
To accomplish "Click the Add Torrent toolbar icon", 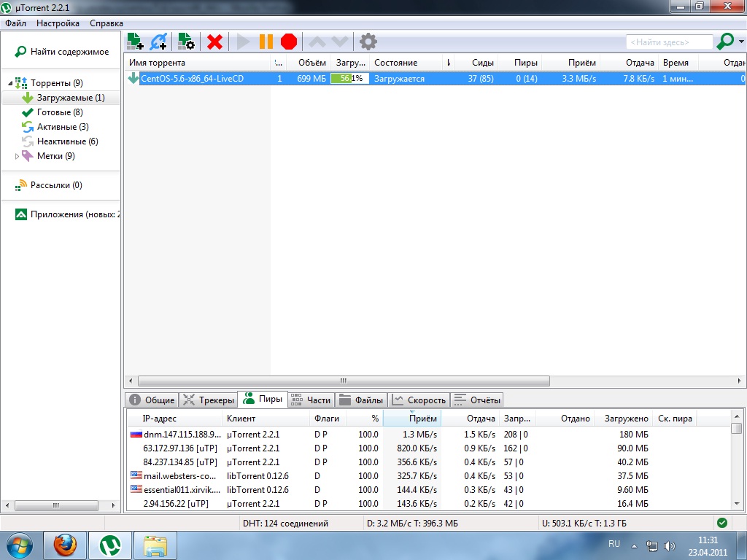I will (135, 42).
